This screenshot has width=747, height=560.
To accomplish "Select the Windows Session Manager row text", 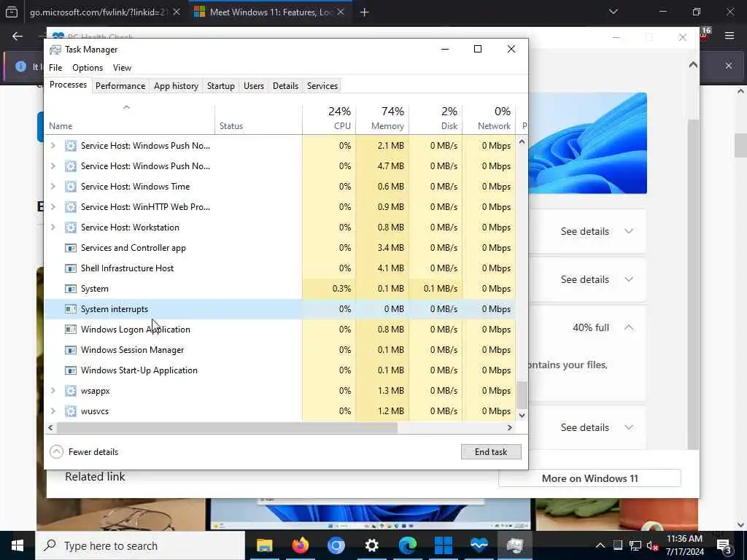I will (x=133, y=350).
